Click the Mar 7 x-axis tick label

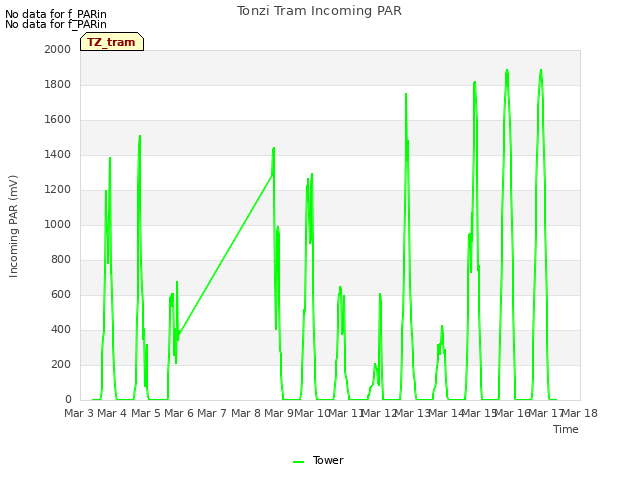pyautogui.click(x=212, y=413)
